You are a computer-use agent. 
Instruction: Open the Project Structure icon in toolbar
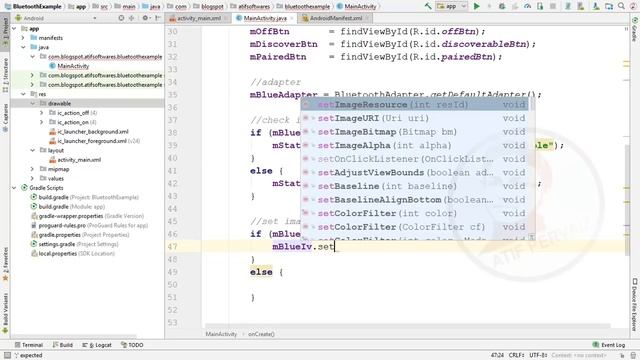tap(609, 6)
